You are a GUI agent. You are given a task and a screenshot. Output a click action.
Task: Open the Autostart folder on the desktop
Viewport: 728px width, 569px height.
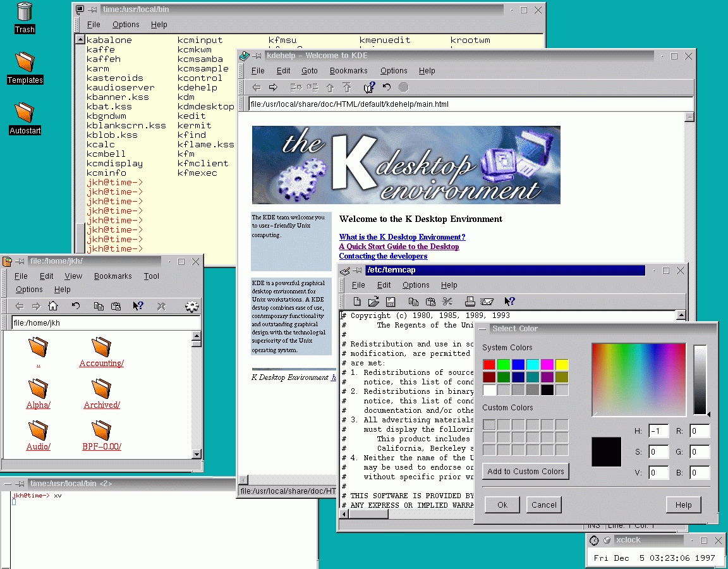[x=25, y=113]
